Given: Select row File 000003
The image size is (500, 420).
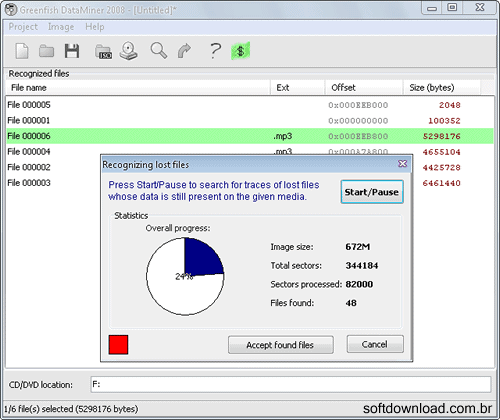Looking at the screenshot, I should click(53, 183).
